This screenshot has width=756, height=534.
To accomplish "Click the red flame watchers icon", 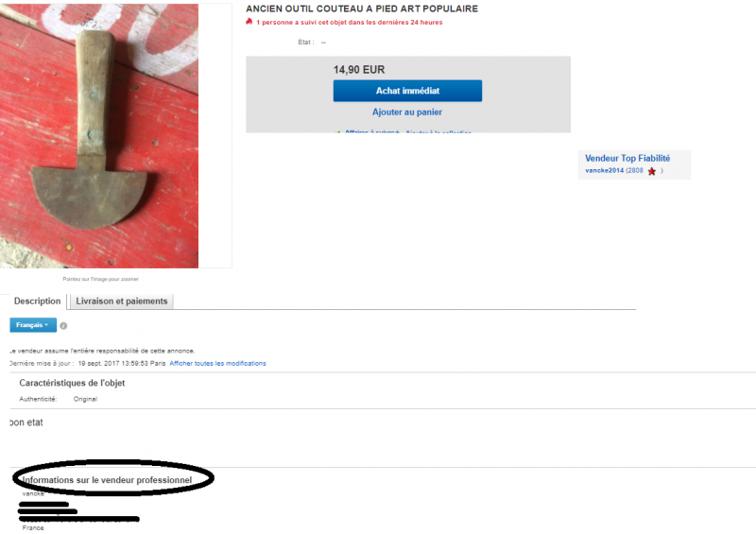I will click(249, 22).
